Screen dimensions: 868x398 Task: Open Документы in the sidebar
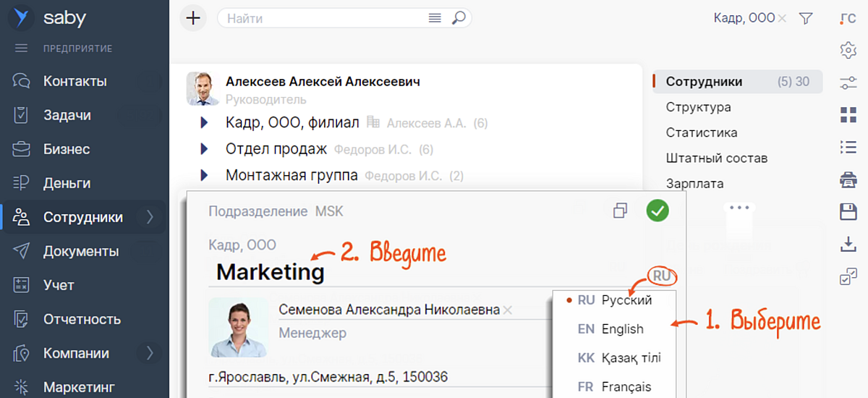[x=81, y=251]
